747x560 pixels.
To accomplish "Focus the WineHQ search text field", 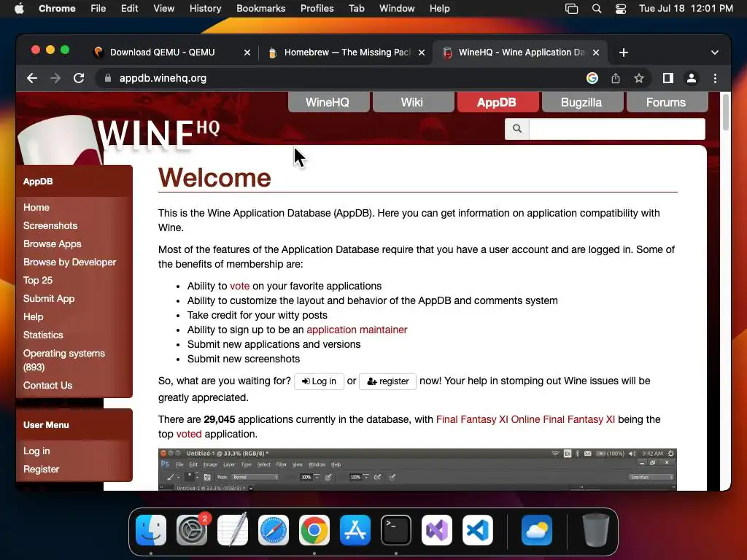I will coord(617,128).
